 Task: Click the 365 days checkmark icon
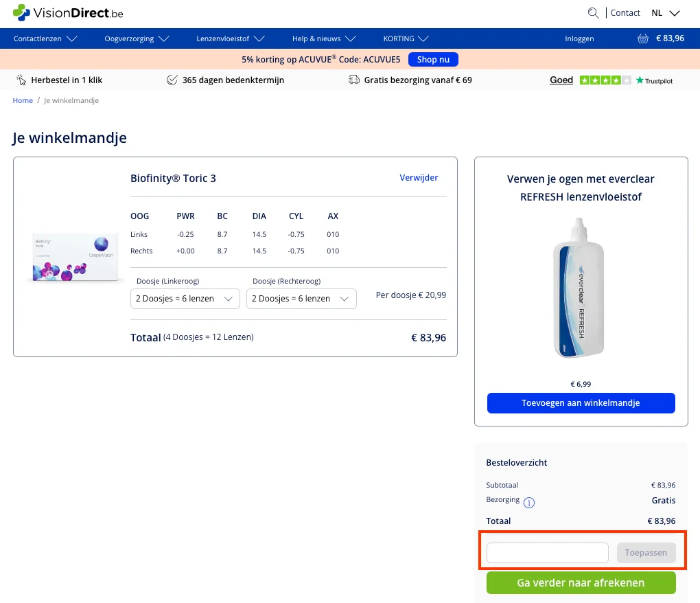[x=172, y=80]
